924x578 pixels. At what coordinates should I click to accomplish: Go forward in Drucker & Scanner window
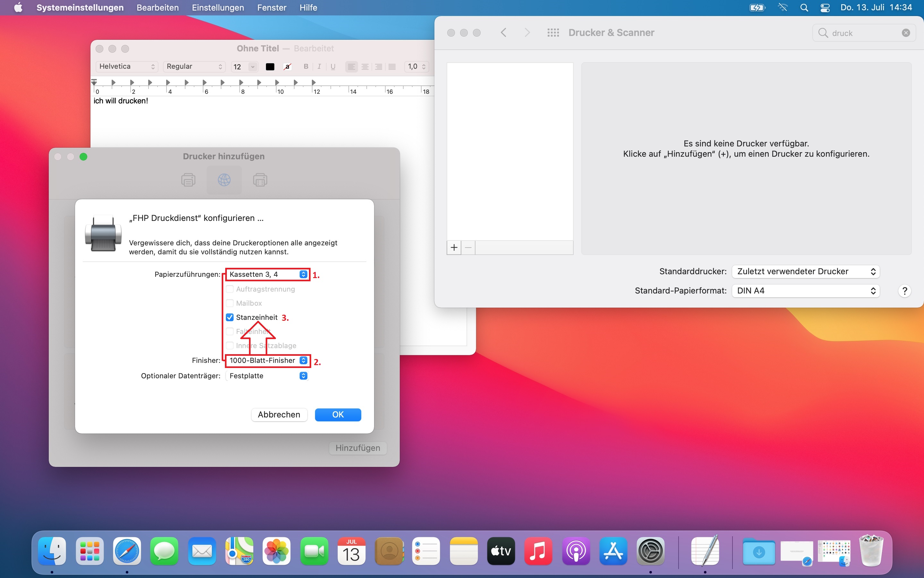tap(527, 32)
